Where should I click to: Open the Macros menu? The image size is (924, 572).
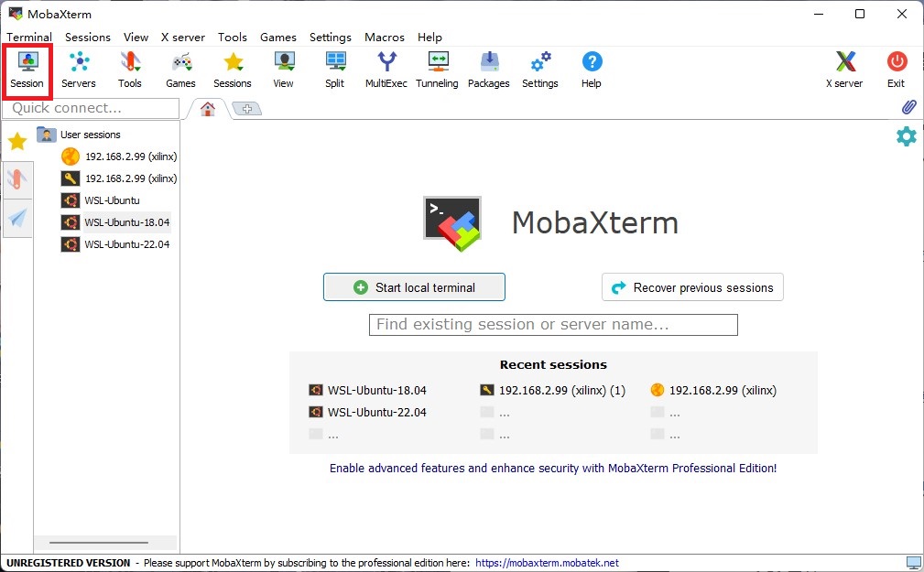(x=385, y=38)
